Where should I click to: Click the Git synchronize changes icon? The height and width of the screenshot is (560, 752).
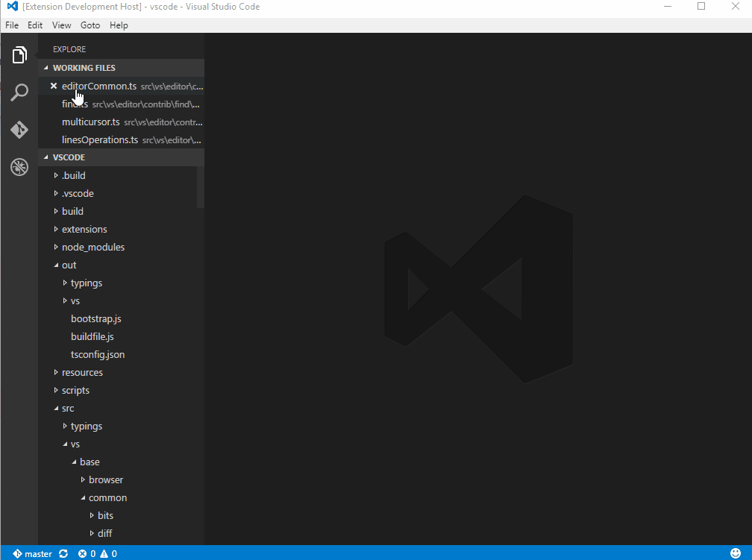[63, 554]
